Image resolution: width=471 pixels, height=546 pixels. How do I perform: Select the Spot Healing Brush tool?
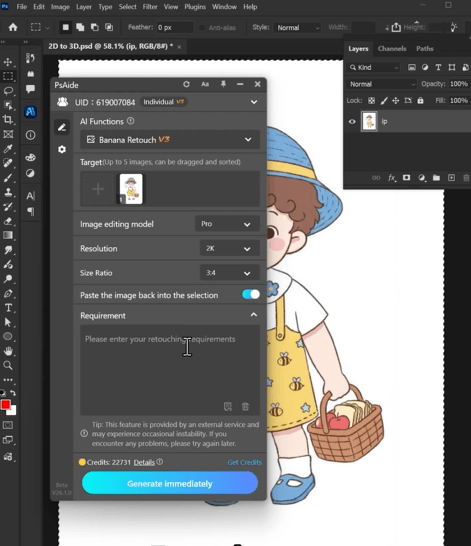(8, 163)
